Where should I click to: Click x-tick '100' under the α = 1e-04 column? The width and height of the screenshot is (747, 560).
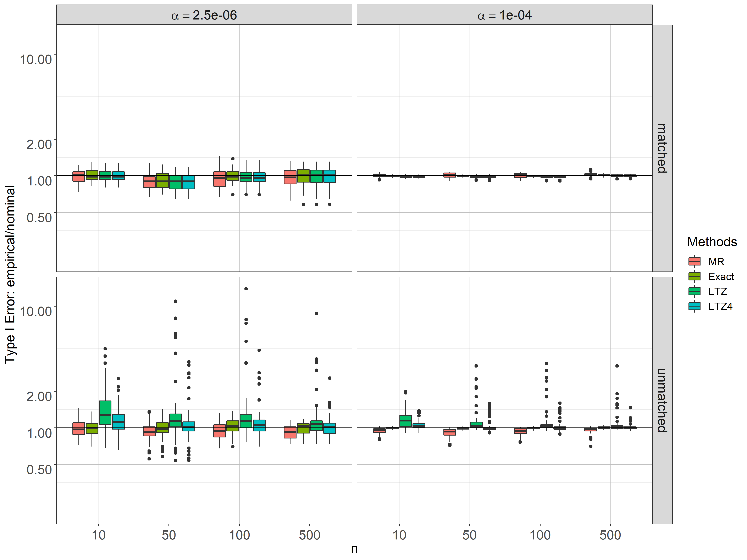[x=540, y=535]
